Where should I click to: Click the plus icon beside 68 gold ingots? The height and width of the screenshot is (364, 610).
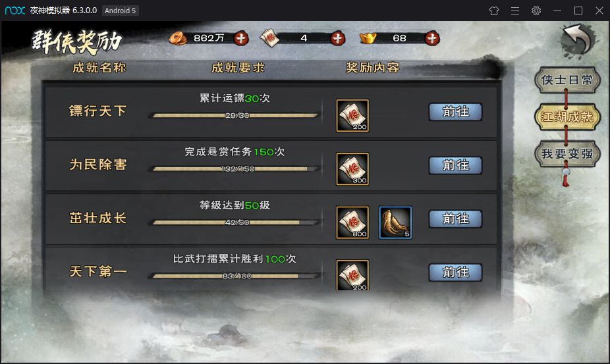click(432, 38)
